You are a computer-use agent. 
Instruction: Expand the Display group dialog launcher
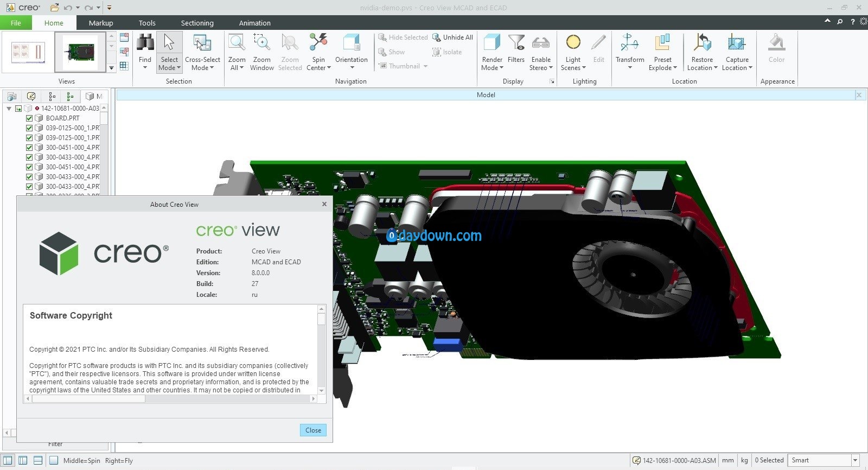(552, 81)
